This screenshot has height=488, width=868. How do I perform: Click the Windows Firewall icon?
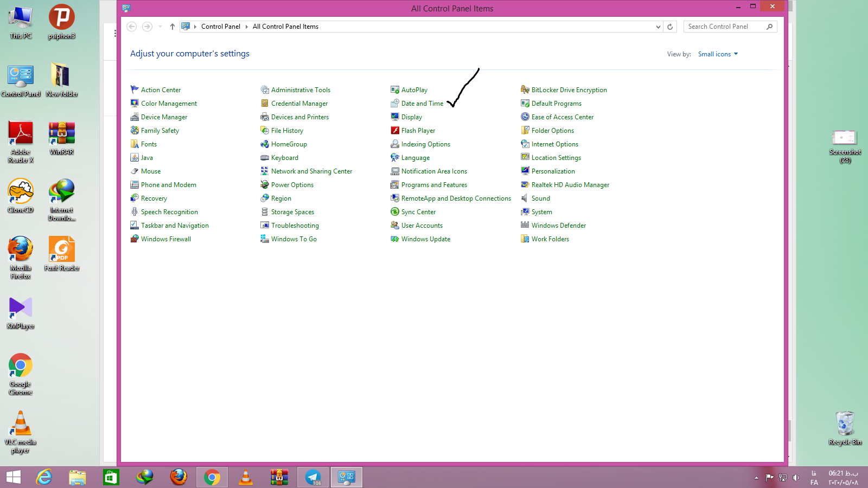tap(135, 239)
